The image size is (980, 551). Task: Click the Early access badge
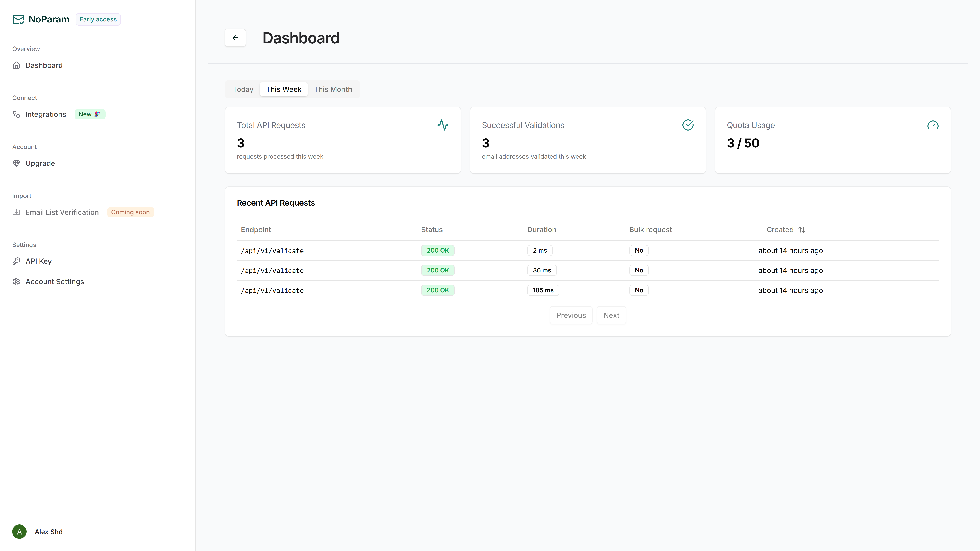pyautogui.click(x=98, y=19)
